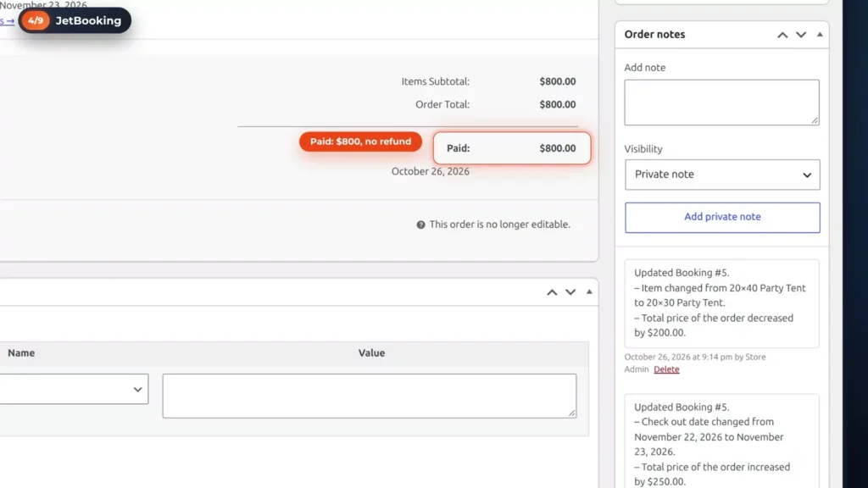
Task: Click 'Updated Booking #5' party tent note
Action: [x=722, y=303]
